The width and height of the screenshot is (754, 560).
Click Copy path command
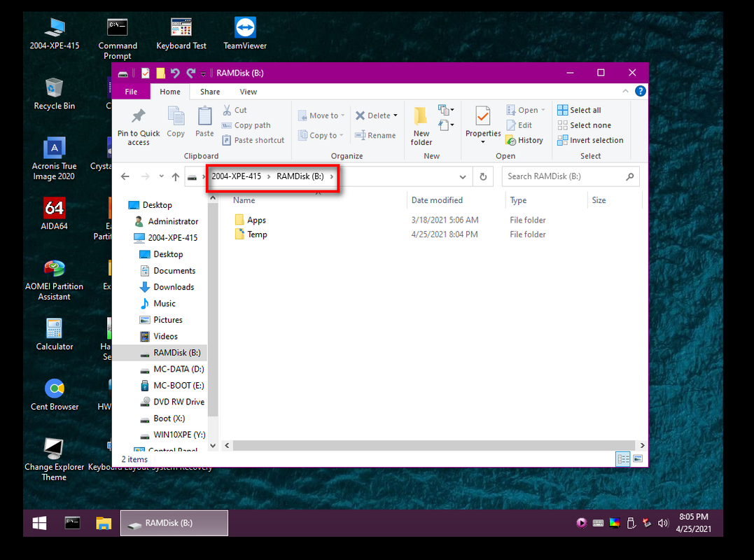pyautogui.click(x=246, y=125)
